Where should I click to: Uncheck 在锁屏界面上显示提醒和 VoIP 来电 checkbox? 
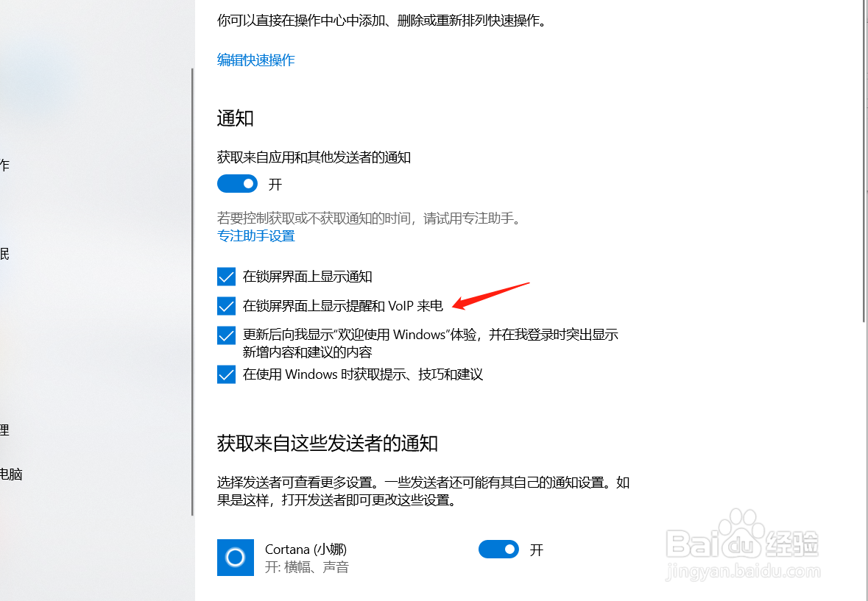pyautogui.click(x=226, y=306)
